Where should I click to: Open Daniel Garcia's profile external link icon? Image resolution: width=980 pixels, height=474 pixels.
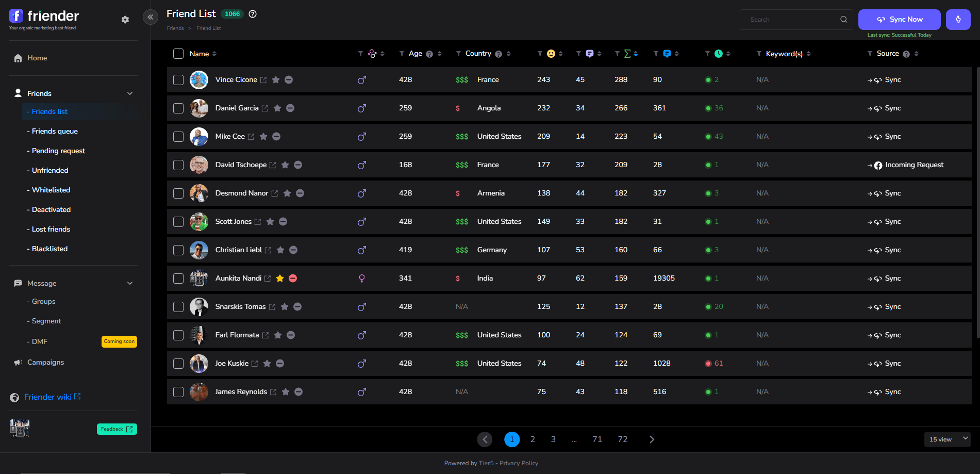[265, 108]
